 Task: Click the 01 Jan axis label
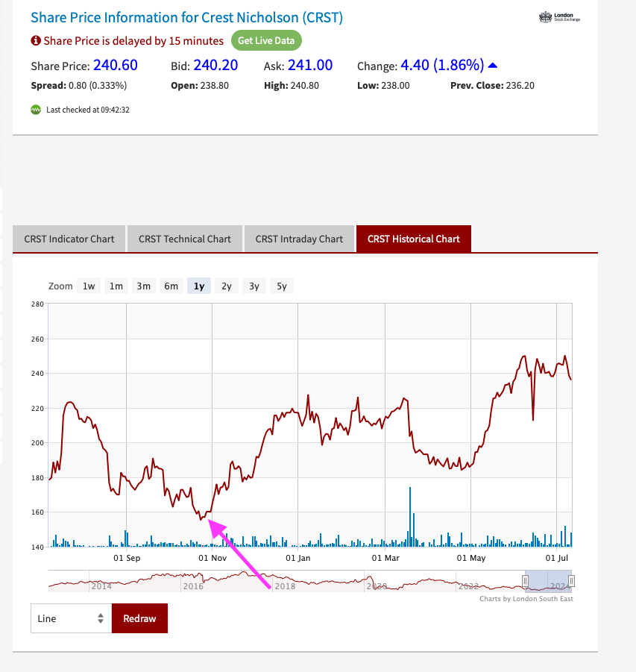tap(297, 558)
